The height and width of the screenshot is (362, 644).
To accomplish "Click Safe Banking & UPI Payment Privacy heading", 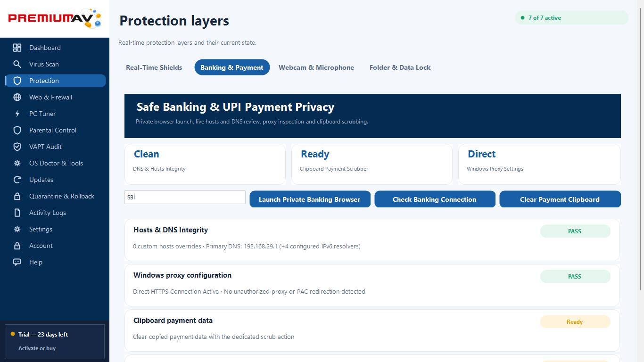I will 235,107.
